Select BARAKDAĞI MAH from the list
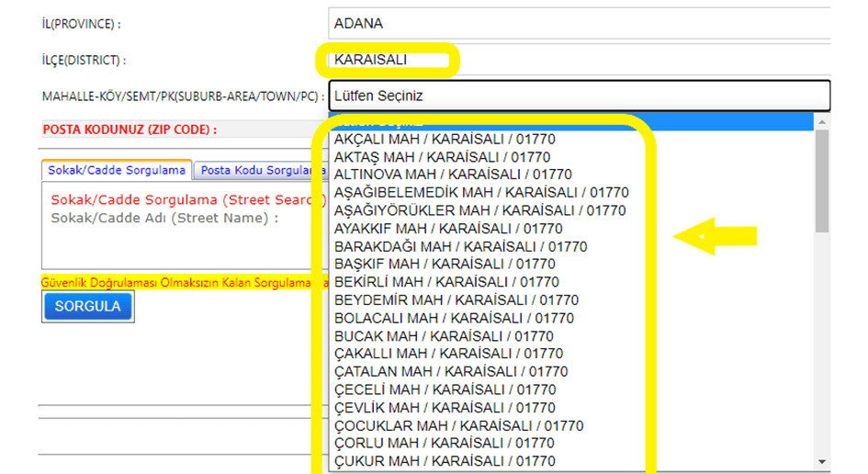The height and width of the screenshot is (474, 868). click(460, 246)
